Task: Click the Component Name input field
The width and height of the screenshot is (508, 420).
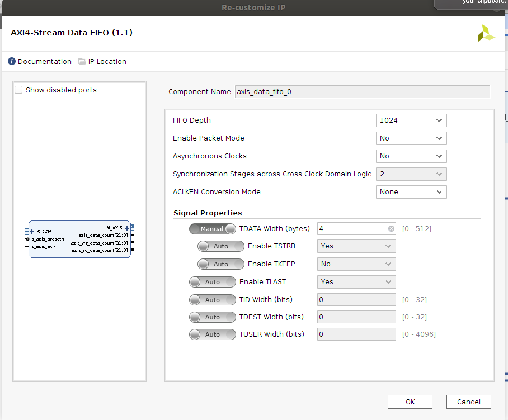Action: click(x=363, y=92)
